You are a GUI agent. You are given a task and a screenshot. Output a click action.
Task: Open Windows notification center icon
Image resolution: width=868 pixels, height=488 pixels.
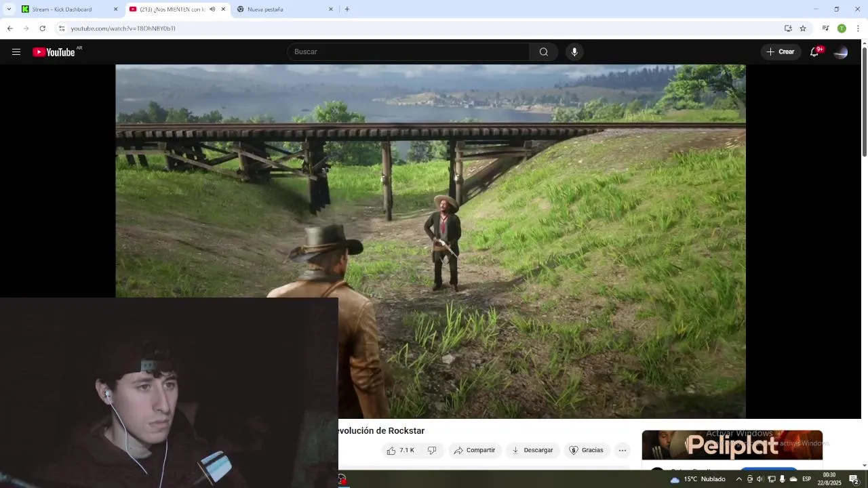click(x=854, y=479)
